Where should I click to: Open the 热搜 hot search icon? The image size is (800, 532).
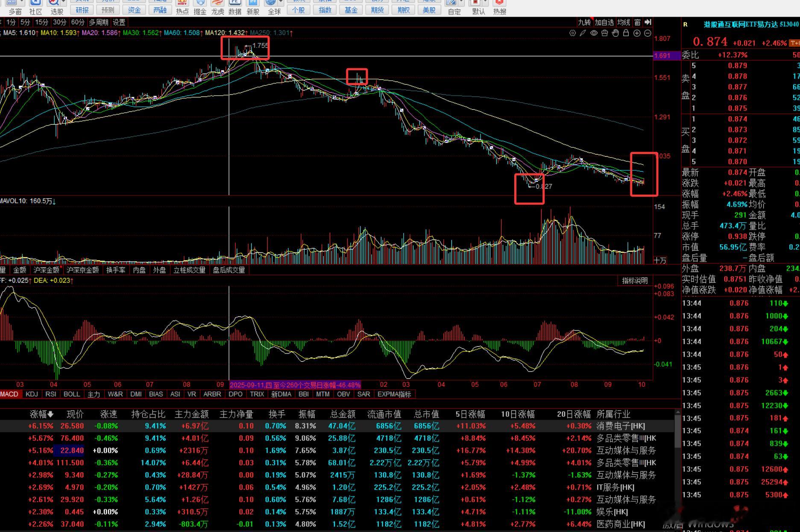coord(500,7)
